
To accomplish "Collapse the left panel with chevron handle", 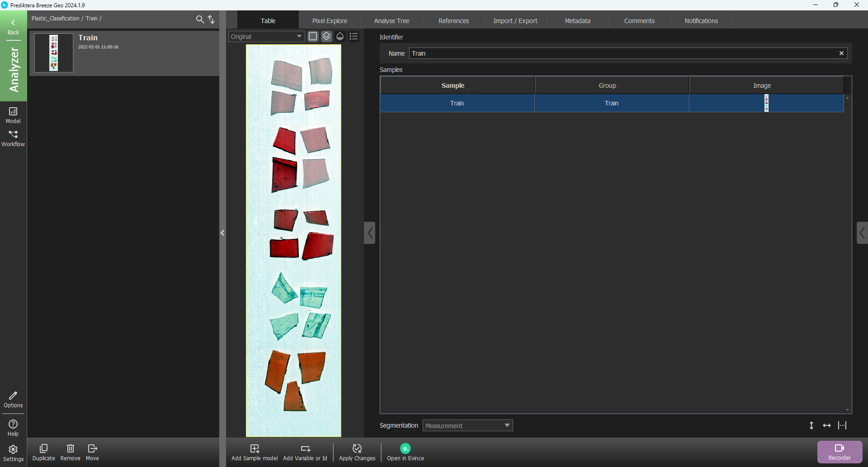I will (x=222, y=233).
